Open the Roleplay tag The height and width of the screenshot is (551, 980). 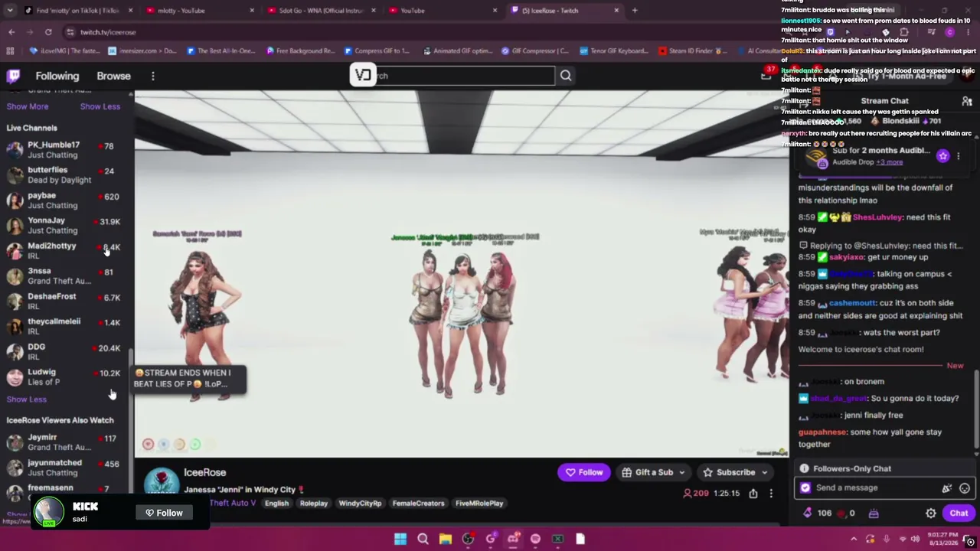(314, 504)
